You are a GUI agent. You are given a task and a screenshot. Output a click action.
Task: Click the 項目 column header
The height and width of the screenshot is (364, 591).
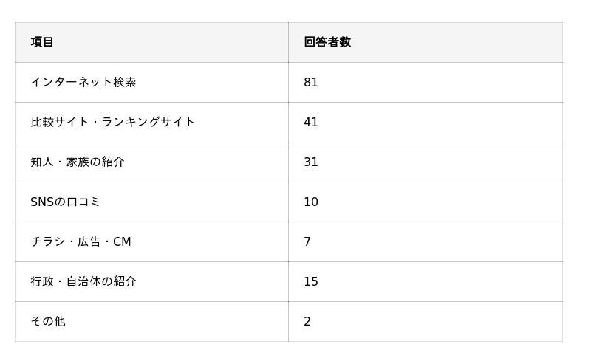[42, 42]
